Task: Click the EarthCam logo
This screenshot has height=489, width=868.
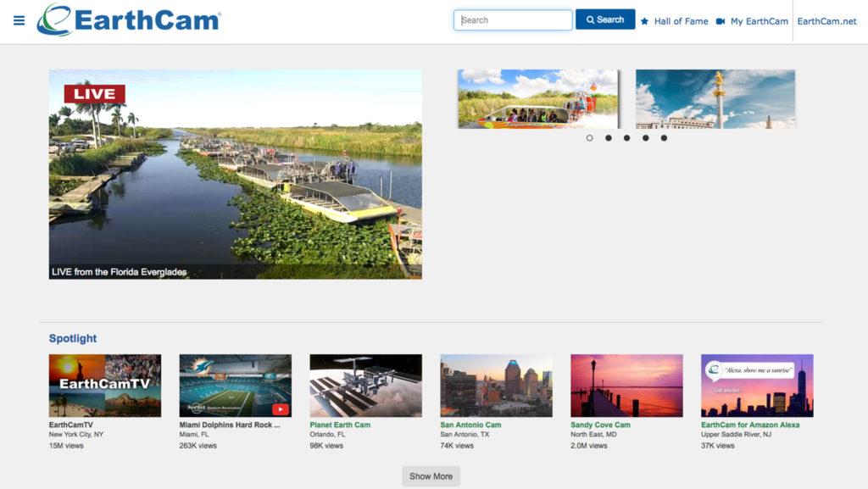Action: (x=129, y=19)
